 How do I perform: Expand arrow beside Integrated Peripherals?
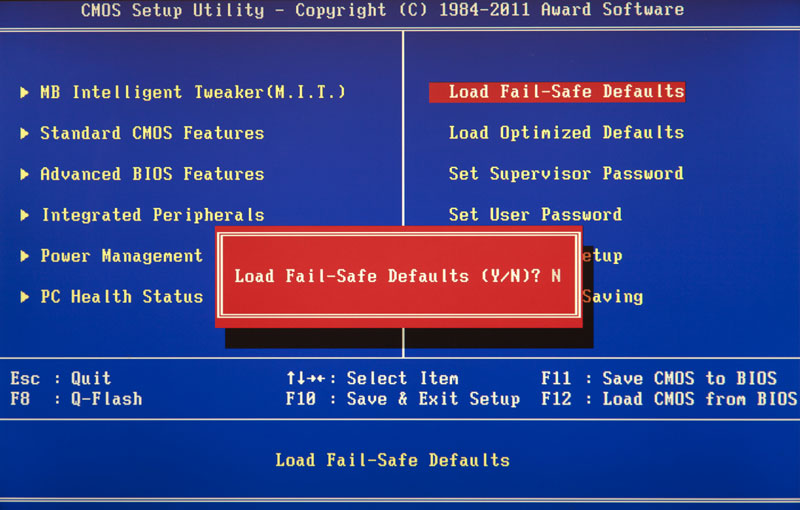tap(24, 215)
